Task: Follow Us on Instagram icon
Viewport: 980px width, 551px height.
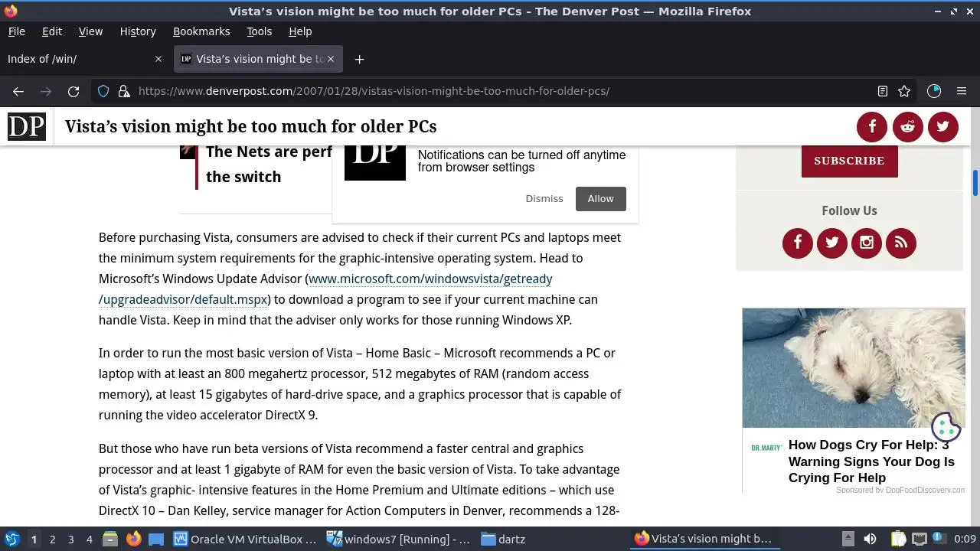Action: (867, 243)
